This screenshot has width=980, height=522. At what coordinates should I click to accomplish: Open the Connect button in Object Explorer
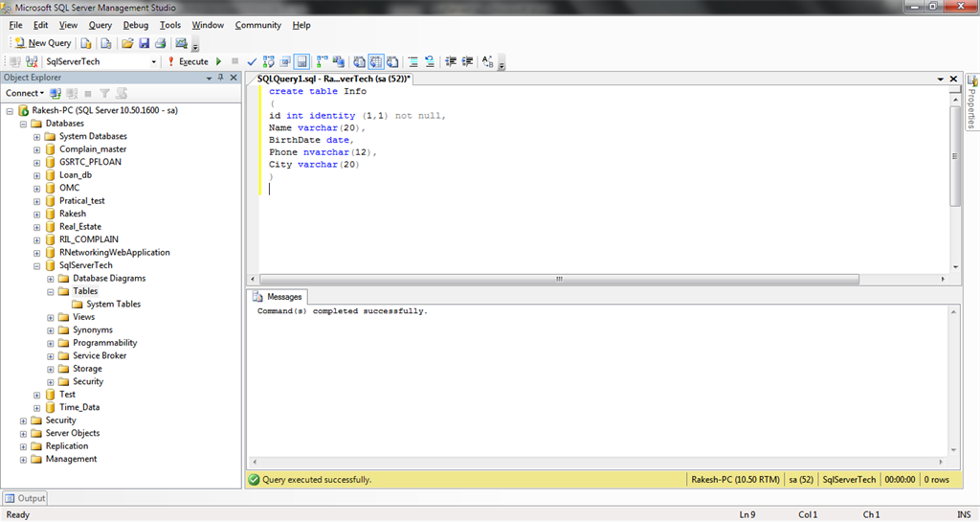(24, 93)
